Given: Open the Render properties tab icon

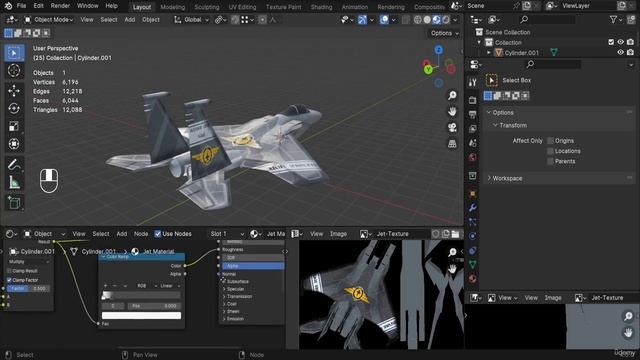Looking at the screenshot, I should click(x=473, y=100).
